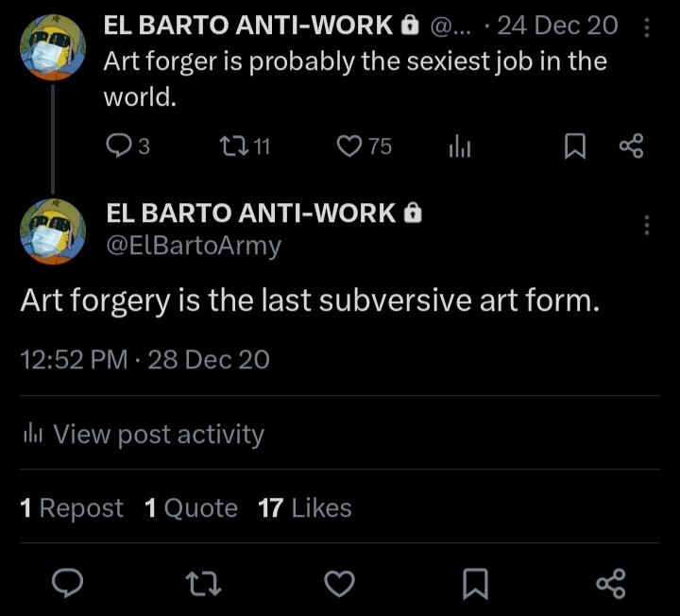Image resolution: width=680 pixels, height=616 pixels.
Task: Share the art forgery post
Action: (x=611, y=583)
